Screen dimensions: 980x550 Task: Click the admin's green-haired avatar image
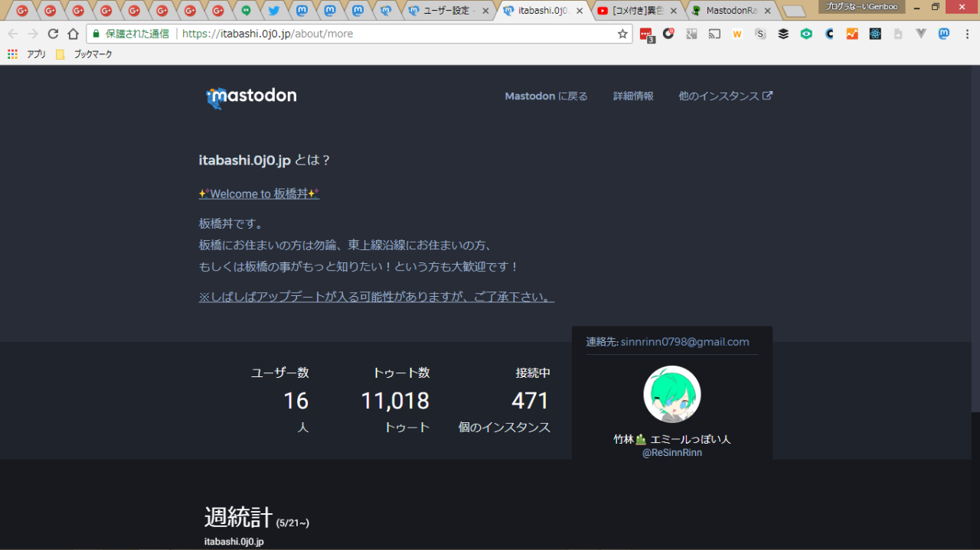click(x=671, y=395)
